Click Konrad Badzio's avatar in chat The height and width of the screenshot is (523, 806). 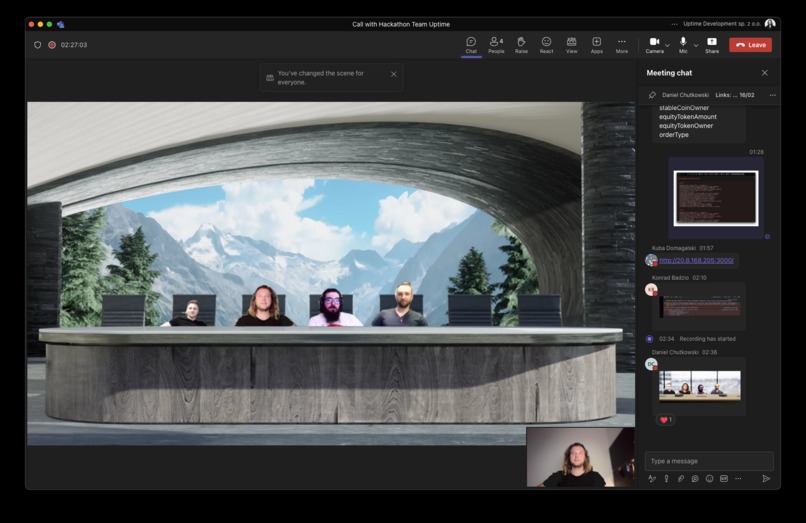pos(651,290)
